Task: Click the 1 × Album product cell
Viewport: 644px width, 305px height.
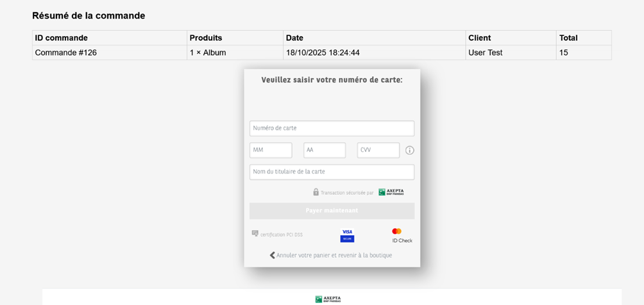Action: pos(208,53)
